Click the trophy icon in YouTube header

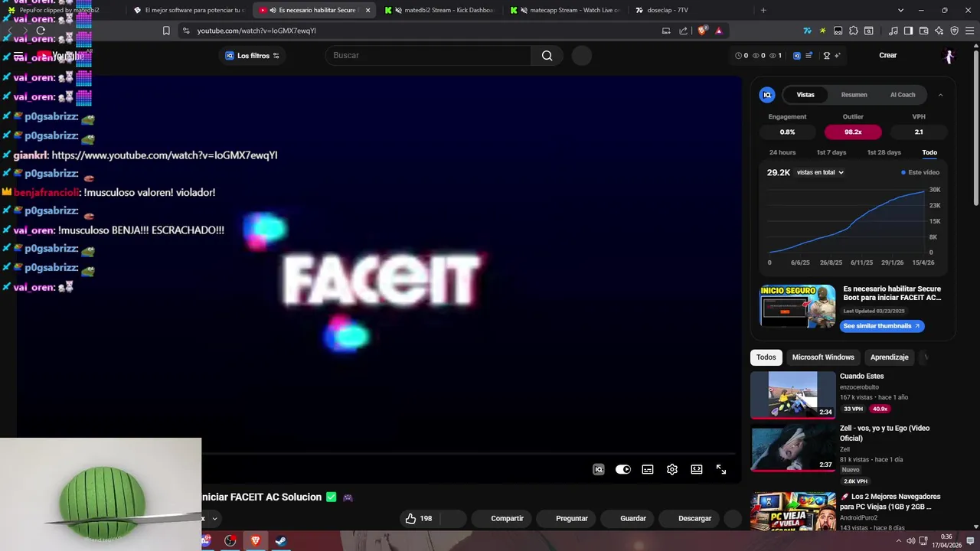(x=827, y=55)
